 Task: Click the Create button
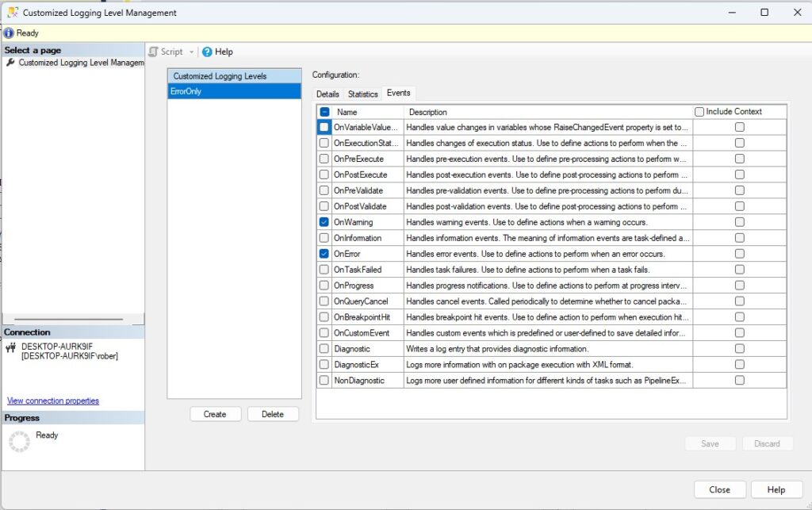click(x=215, y=413)
